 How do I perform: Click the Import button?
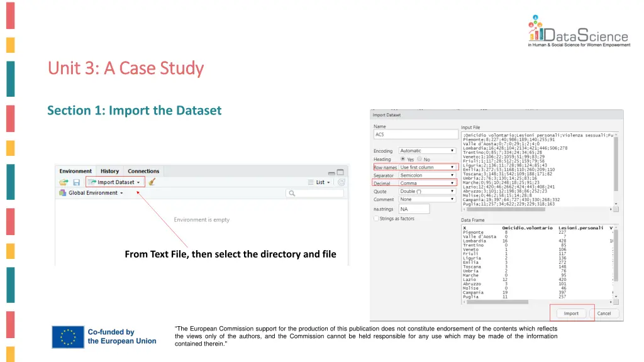[571, 313]
